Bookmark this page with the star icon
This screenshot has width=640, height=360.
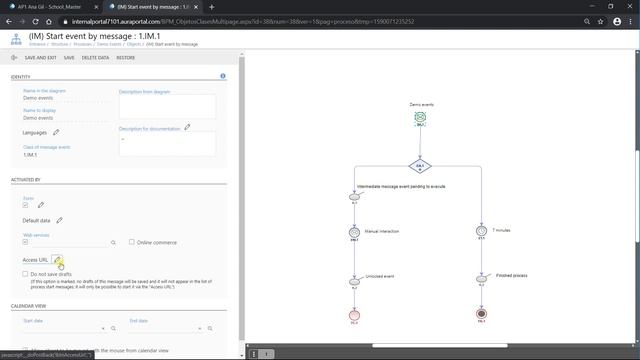click(x=600, y=22)
